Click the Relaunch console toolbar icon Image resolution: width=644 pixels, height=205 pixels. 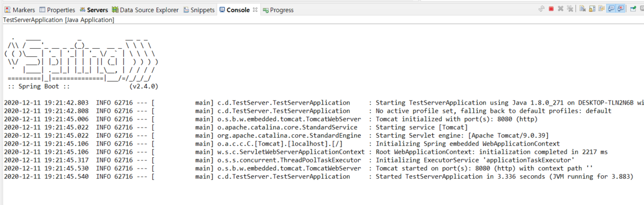(x=542, y=9)
